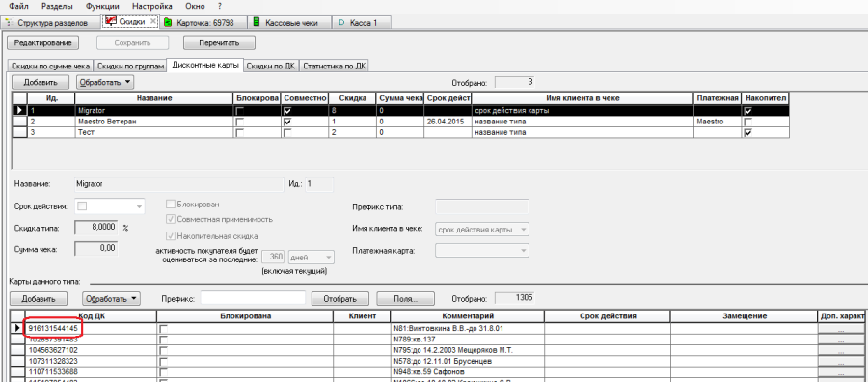Click the 26.04.2015 expiry date cell
868x382 pixels.
pos(448,122)
